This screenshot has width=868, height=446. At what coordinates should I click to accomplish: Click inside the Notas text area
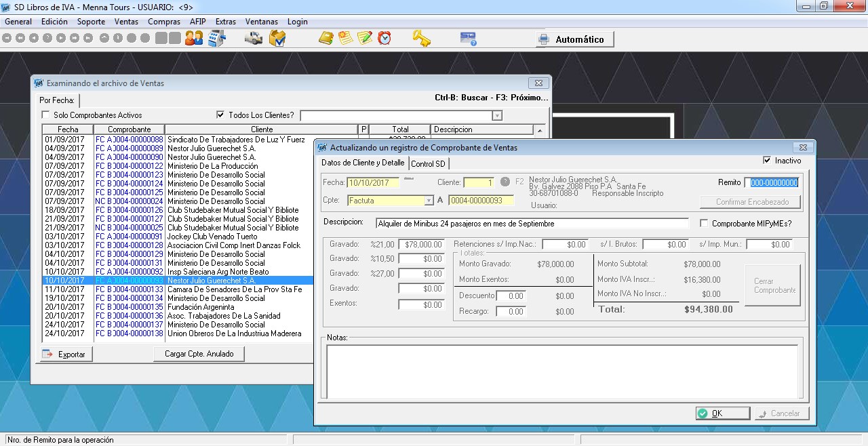[561, 371]
